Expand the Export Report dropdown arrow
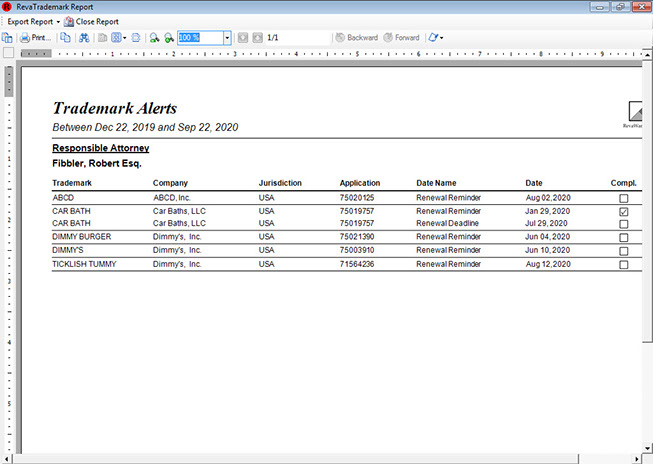Screen dimensions: 653x464 coord(58,21)
